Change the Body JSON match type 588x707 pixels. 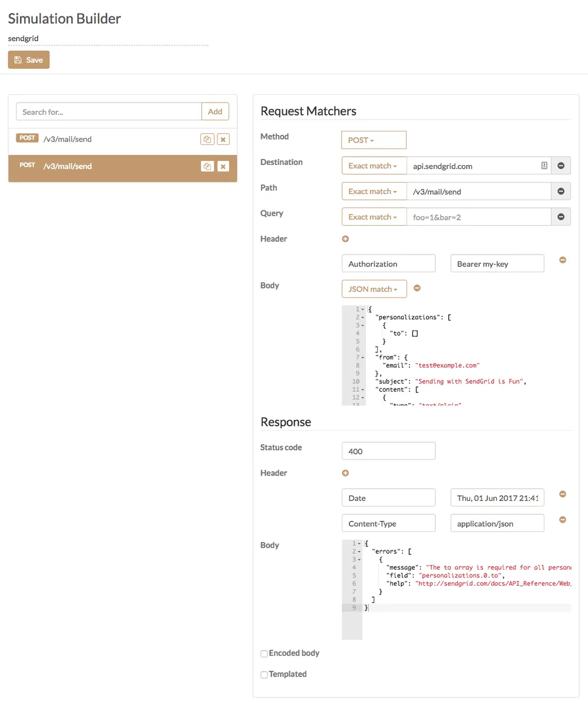(374, 288)
